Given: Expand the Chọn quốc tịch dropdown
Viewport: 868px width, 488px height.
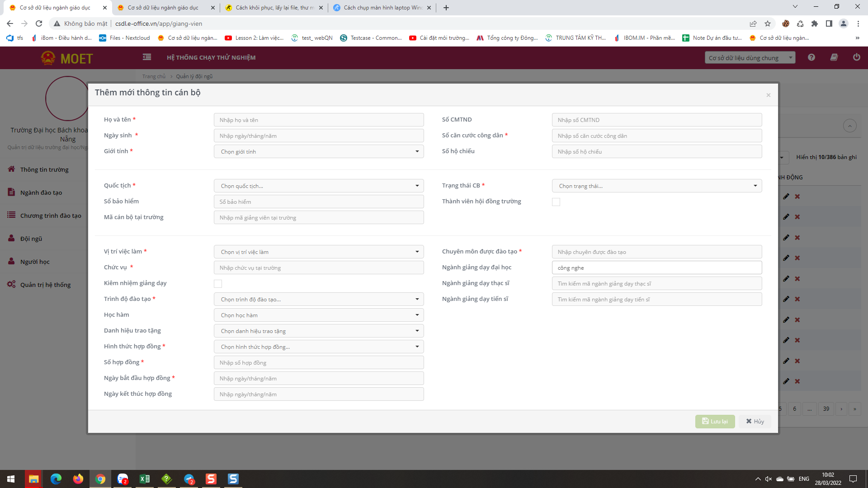Looking at the screenshot, I should [319, 186].
